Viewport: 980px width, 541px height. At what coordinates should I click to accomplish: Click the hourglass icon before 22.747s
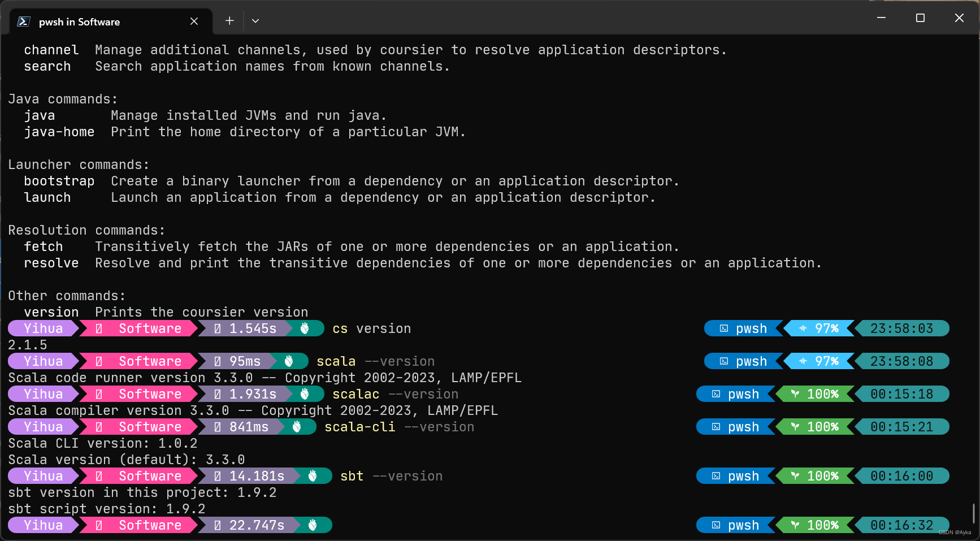[x=218, y=525]
